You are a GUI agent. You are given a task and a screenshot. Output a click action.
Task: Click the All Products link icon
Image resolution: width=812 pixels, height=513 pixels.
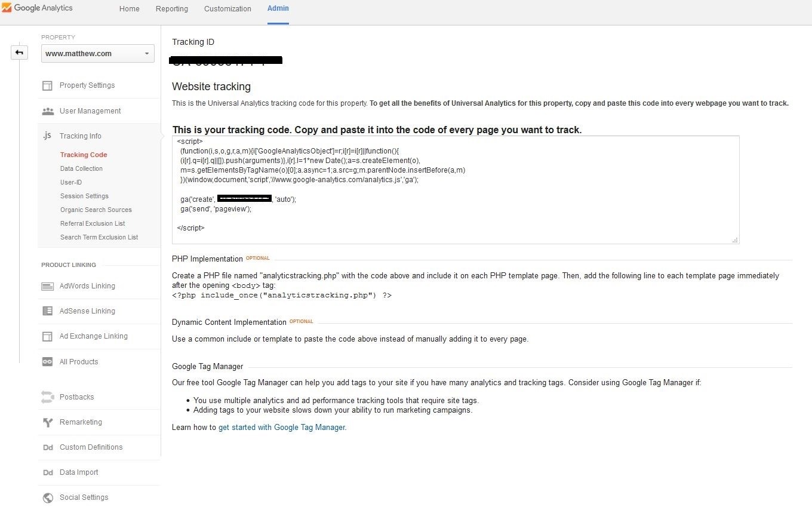47,362
